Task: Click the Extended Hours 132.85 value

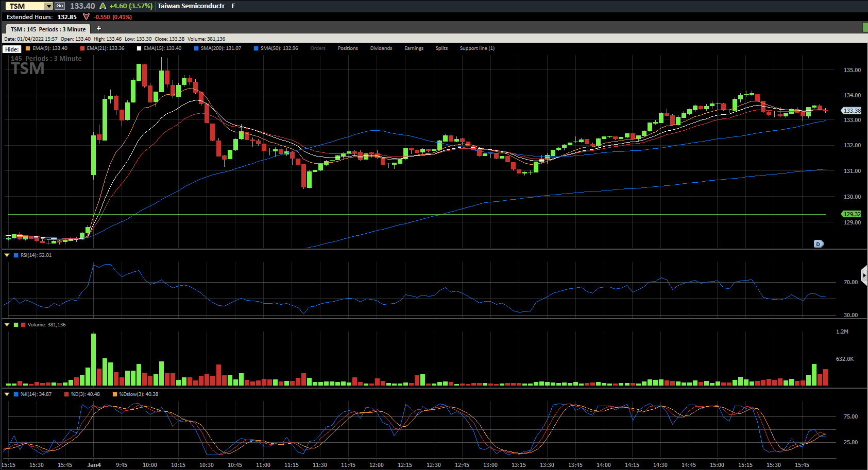Action: pyautogui.click(x=67, y=17)
